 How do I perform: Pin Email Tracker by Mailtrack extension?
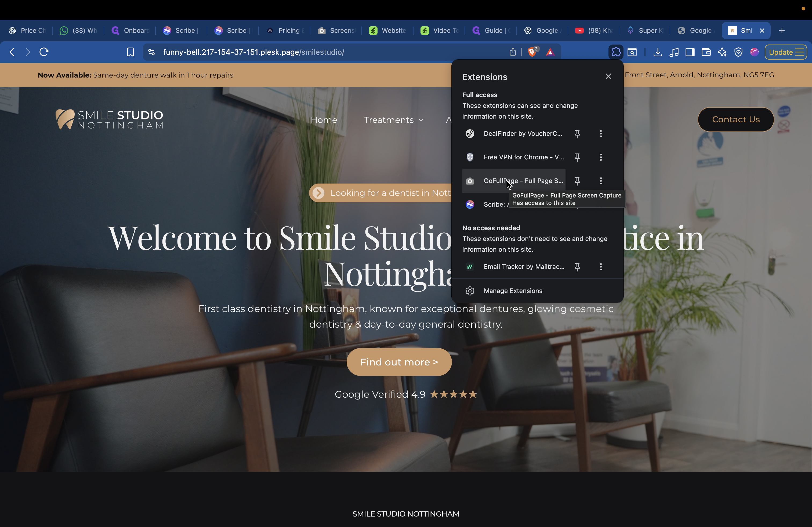coord(577,267)
